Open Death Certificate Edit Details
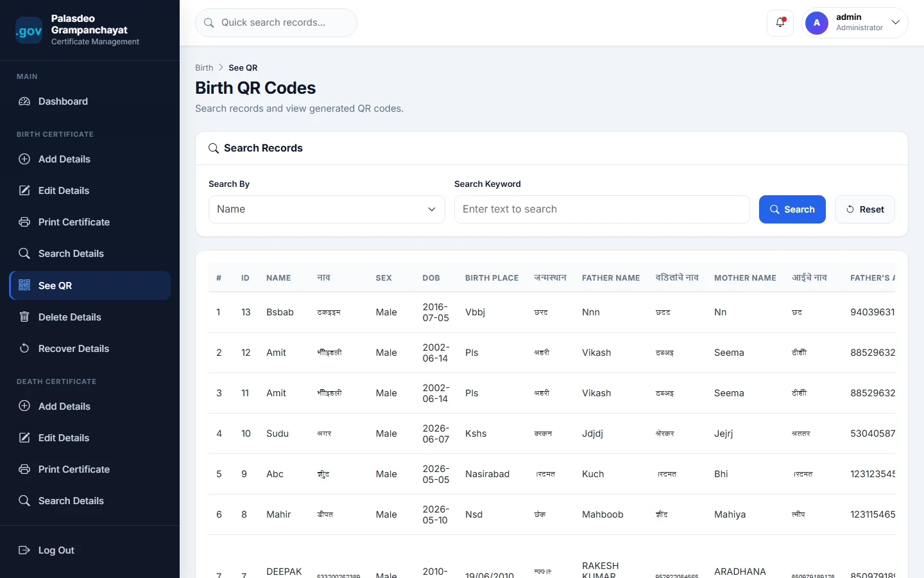The image size is (924, 578). click(x=90, y=438)
